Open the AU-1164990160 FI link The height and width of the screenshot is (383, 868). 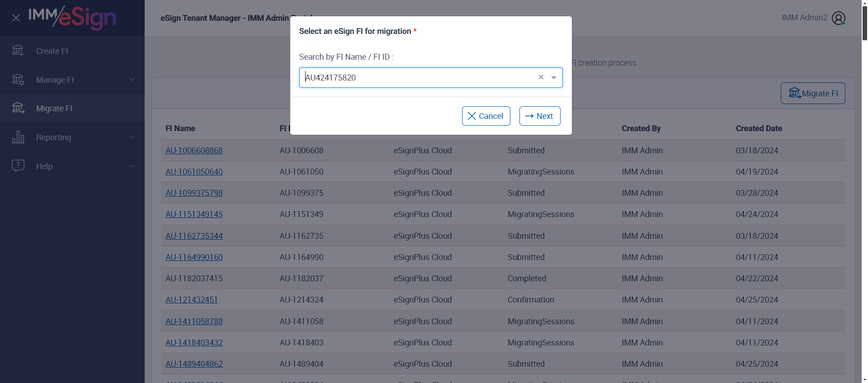pyautogui.click(x=194, y=257)
